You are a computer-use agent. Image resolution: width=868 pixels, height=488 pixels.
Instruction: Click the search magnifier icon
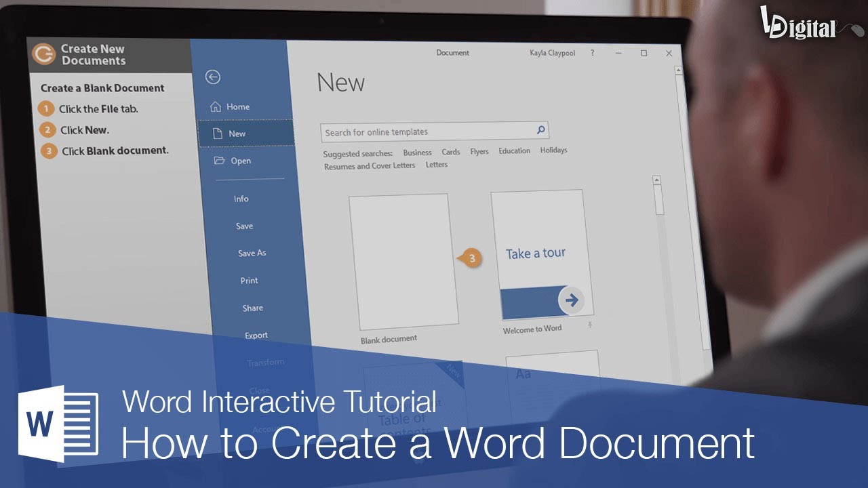540,129
